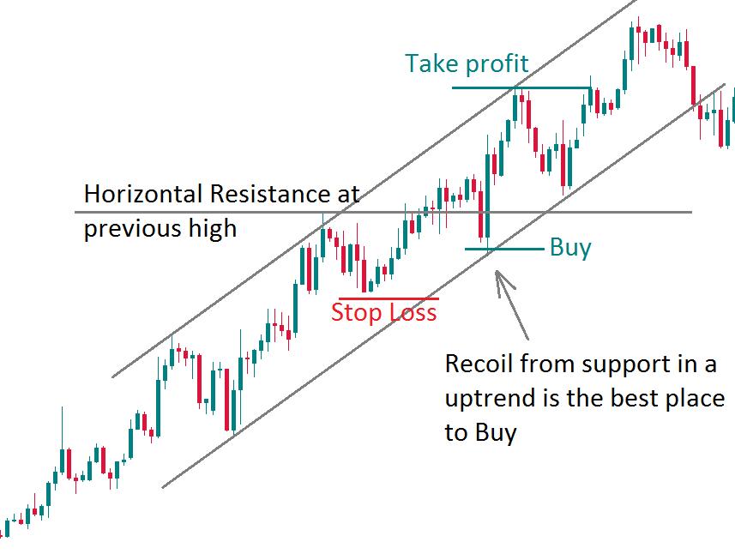Click the "Take profit" text label

(467, 63)
